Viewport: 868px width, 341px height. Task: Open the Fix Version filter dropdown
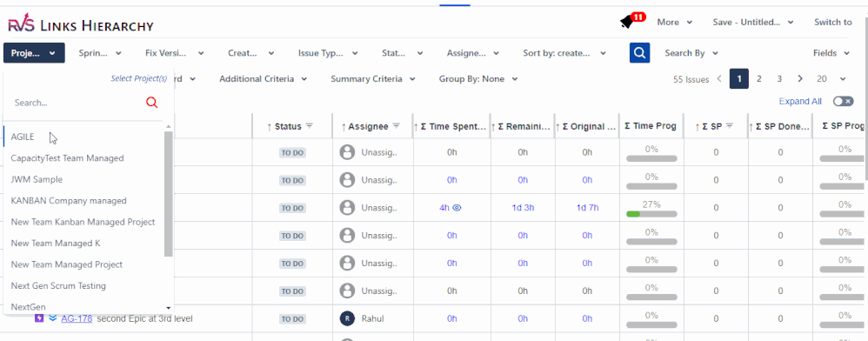pyautogui.click(x=174, y=53)
